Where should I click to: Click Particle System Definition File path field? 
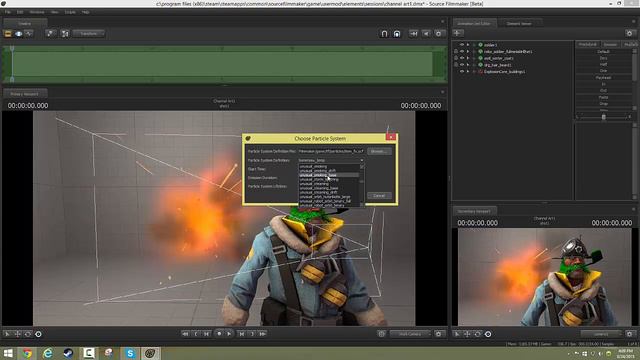point(331,151)
